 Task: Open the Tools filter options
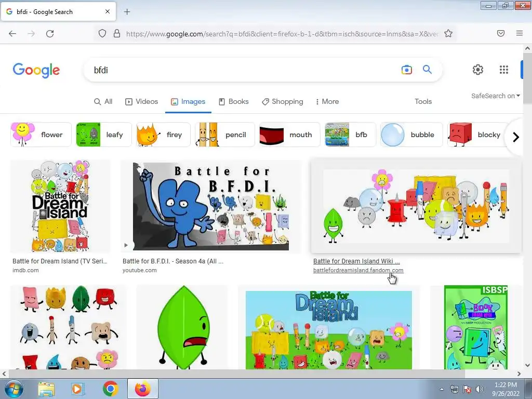423,101
